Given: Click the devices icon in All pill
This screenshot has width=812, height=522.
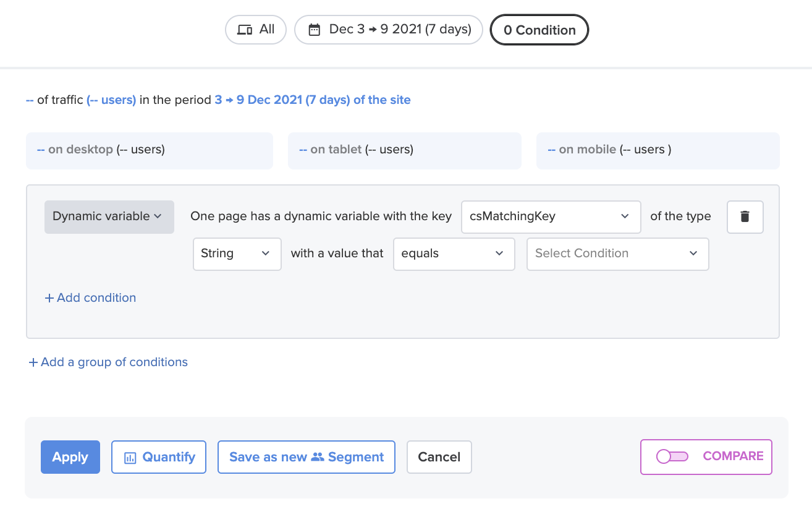Looking at the screenshot, I should [x=245, y=30].
